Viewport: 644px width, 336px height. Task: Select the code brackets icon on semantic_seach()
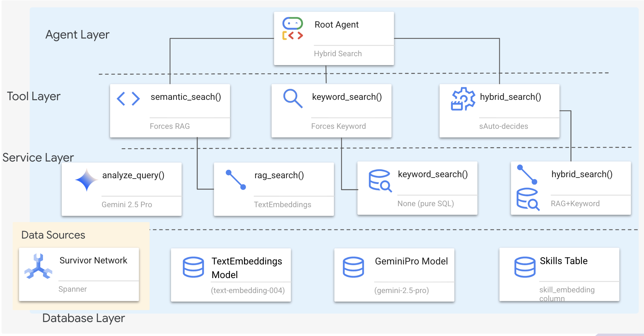pos(128,98)
